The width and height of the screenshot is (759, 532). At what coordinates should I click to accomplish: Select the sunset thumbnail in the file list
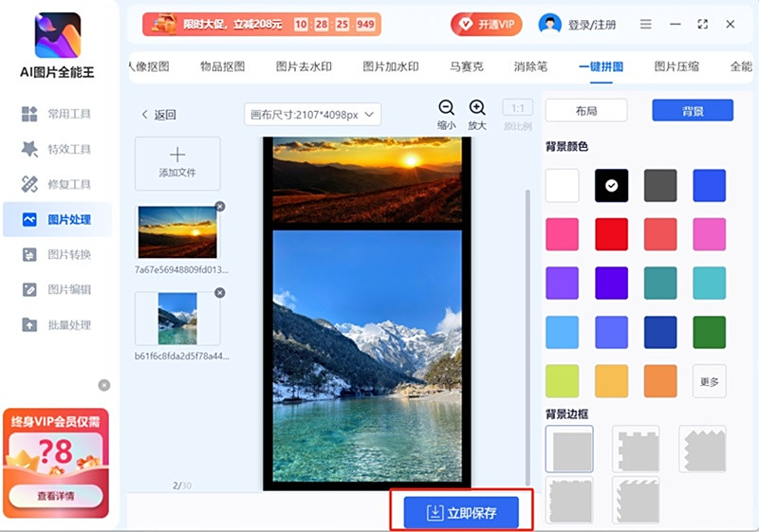point(177,232)
